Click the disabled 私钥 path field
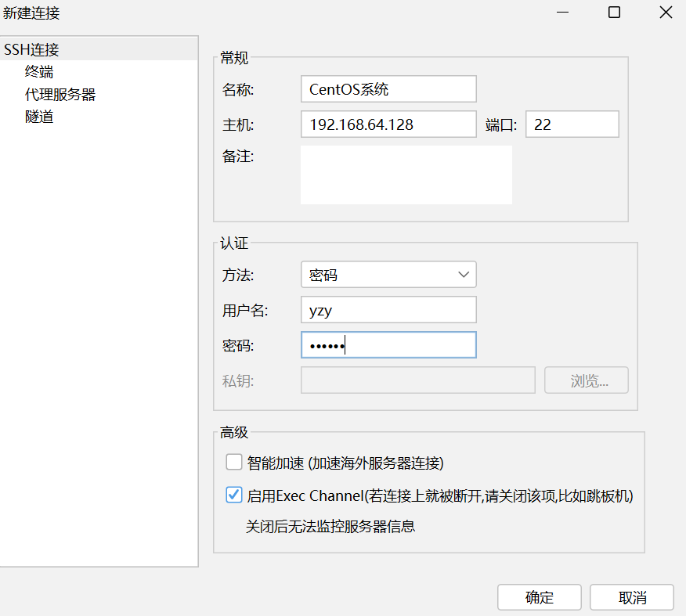 tap(418, 380)
